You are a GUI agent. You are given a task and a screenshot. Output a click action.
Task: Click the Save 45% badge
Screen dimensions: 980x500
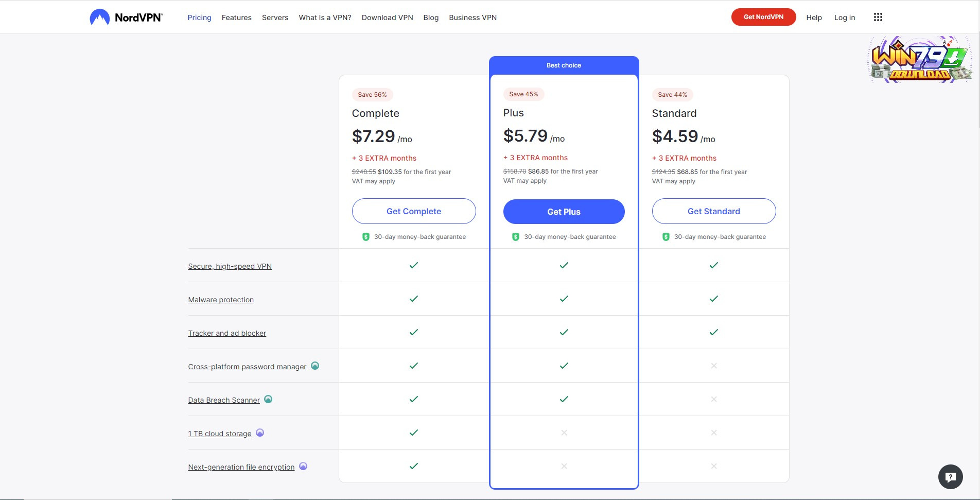[x=523, y=94]
